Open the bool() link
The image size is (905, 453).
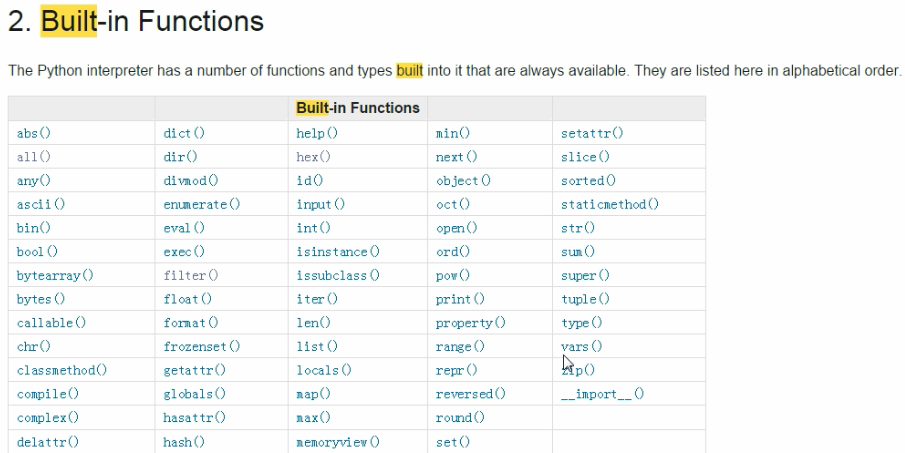click(x=38, y=252)
